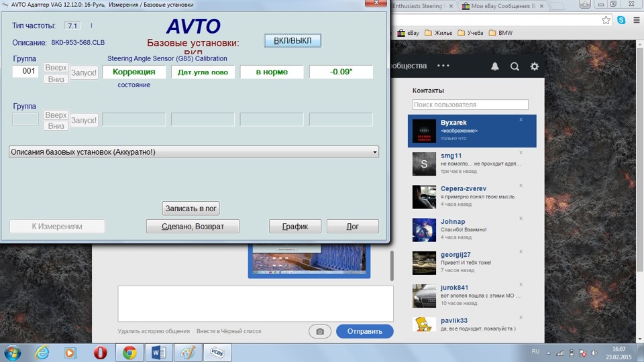Remove smg11 conversation with its x
Viewport: 644px width, 362px height.
pyautogui.click(x=521, y=152)
